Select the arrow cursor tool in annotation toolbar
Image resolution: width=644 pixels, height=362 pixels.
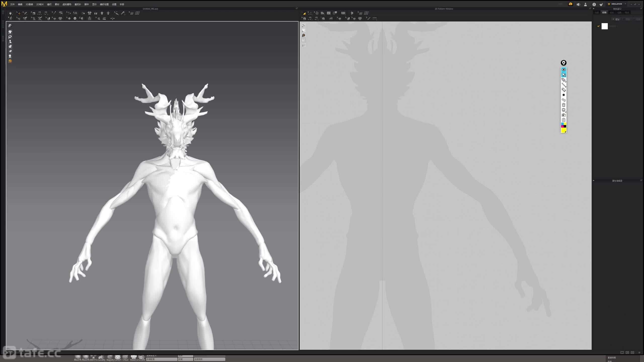pos(563,75)
